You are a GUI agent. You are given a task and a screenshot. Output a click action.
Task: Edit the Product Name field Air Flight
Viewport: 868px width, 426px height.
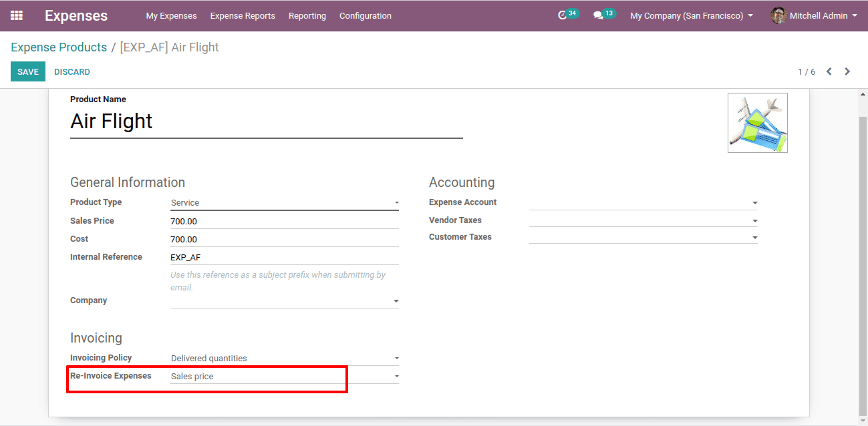tap(267, 122)
